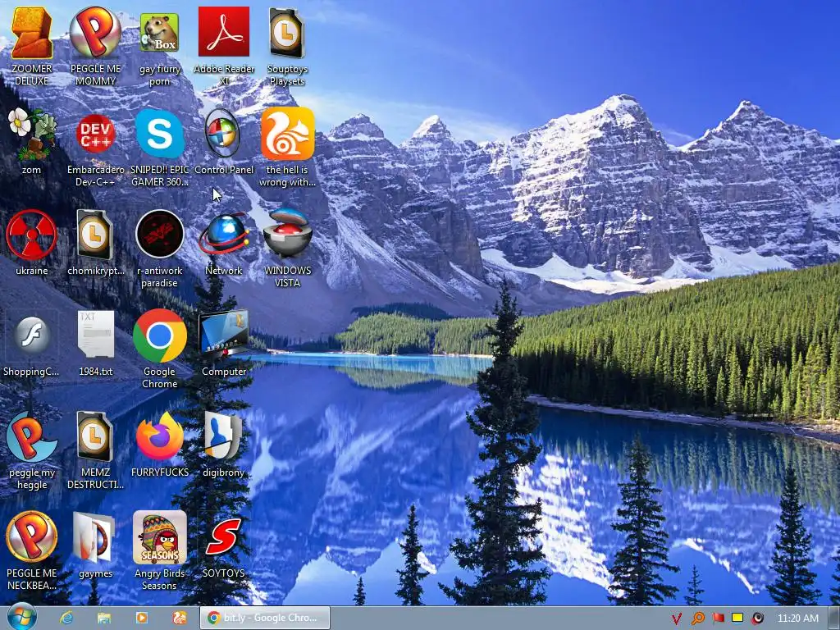Click the yellow rectangle tray icon
This screenshot has width=840, height=630.
click(x=737, y=618)
